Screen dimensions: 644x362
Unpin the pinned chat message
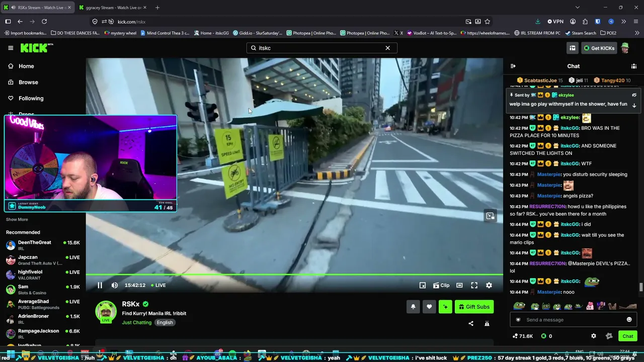pyautogui.click(x=634, y=95)
